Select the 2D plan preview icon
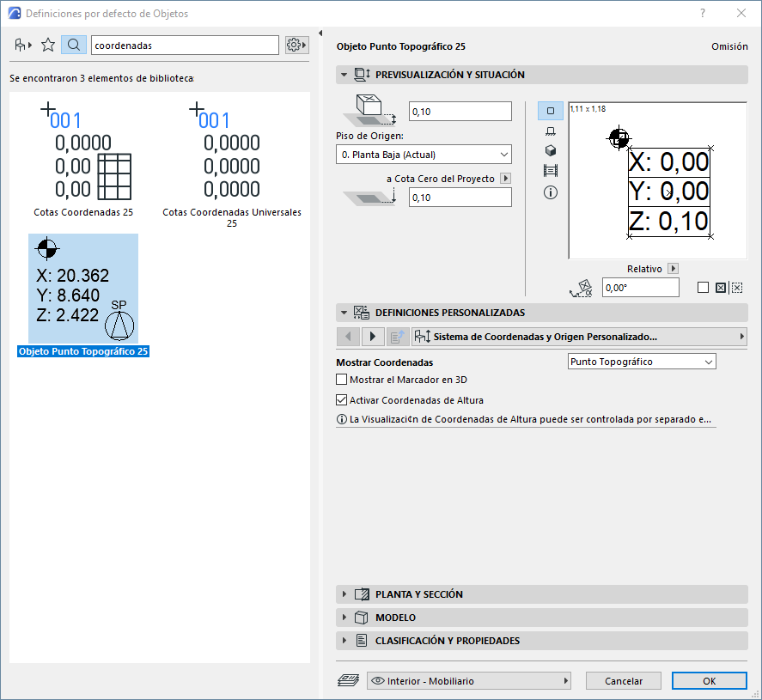 coord(551,111)
